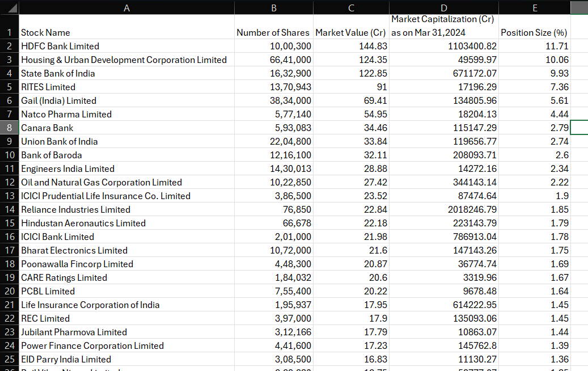Viewport: 588px width, 371px height.
Task: Select row 1 header
Action: [x=9, y=32]
